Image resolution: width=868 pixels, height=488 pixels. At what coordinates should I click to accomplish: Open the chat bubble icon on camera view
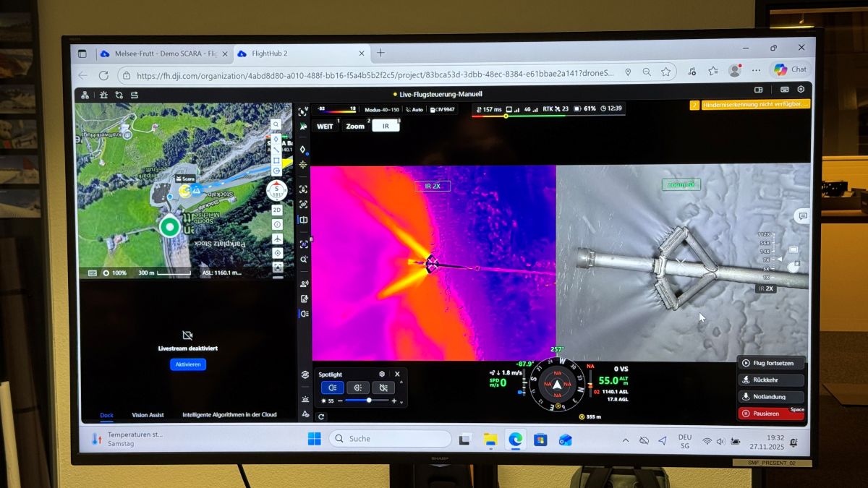click(801, 215)
